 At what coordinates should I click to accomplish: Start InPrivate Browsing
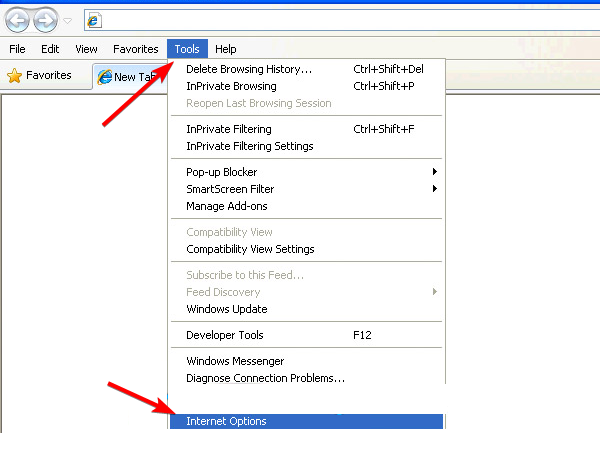pyautogui.click(x=307, y=86)
